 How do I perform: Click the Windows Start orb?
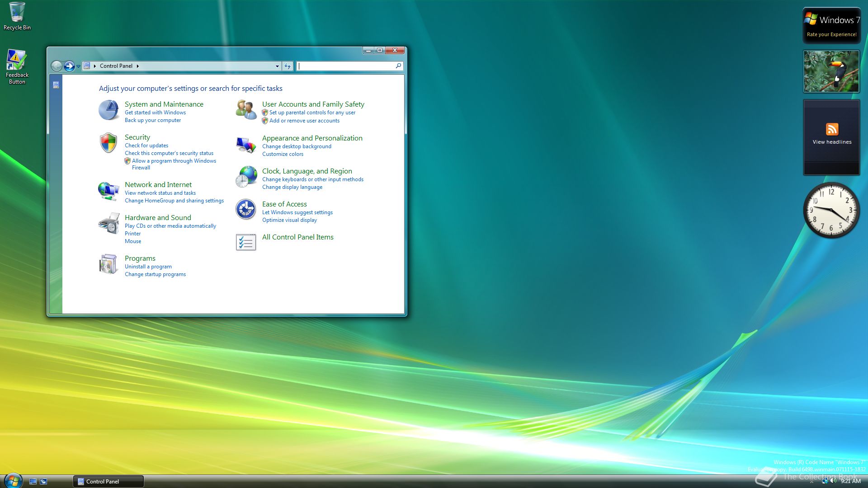[x=13, y=481]
